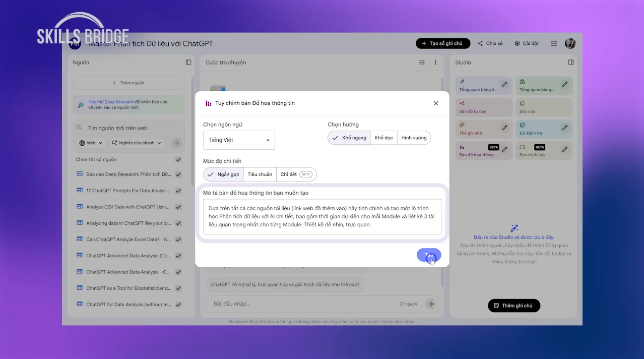
Task: Collapse the Nguồn sources panel
Action: click(x=188, y=63)
